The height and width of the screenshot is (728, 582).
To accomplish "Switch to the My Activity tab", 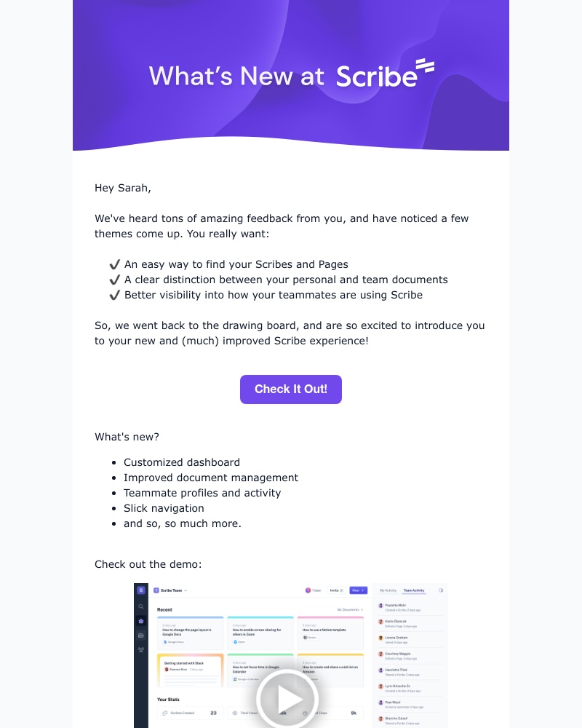I will [x=388, y=590].
